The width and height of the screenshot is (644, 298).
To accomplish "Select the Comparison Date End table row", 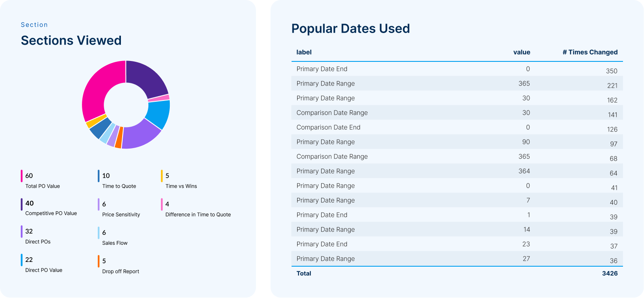I will click(x=457, y=128).
